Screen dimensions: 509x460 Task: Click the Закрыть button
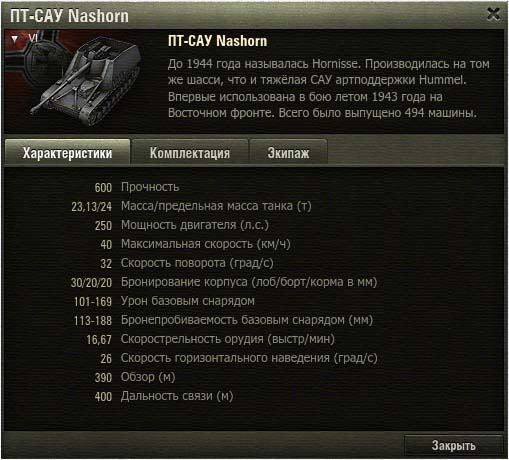pyautogui.click(x=454, y=445)
